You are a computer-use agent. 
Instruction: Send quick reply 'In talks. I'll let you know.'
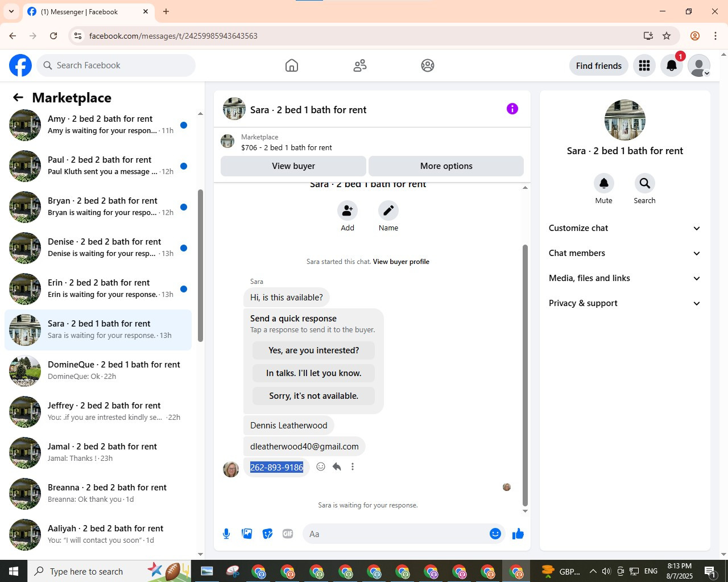point(314,373)
